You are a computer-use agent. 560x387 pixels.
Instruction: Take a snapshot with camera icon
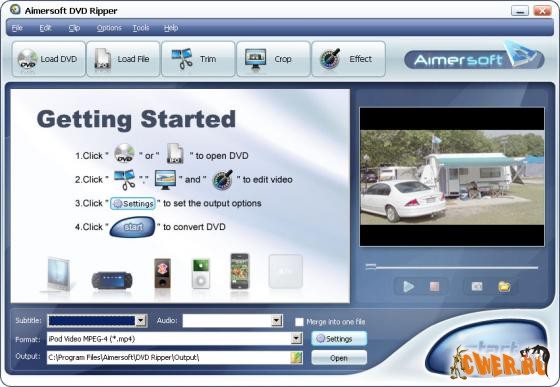[477, 286]
